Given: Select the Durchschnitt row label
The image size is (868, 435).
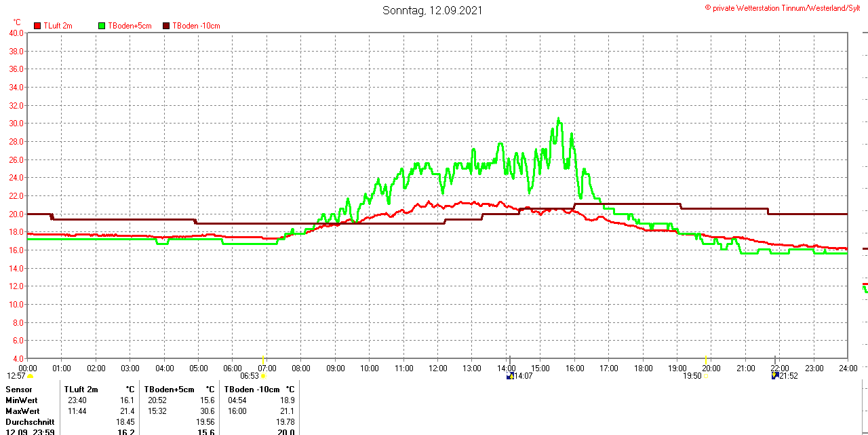Looking at the screenshot, I should point(29,422).
